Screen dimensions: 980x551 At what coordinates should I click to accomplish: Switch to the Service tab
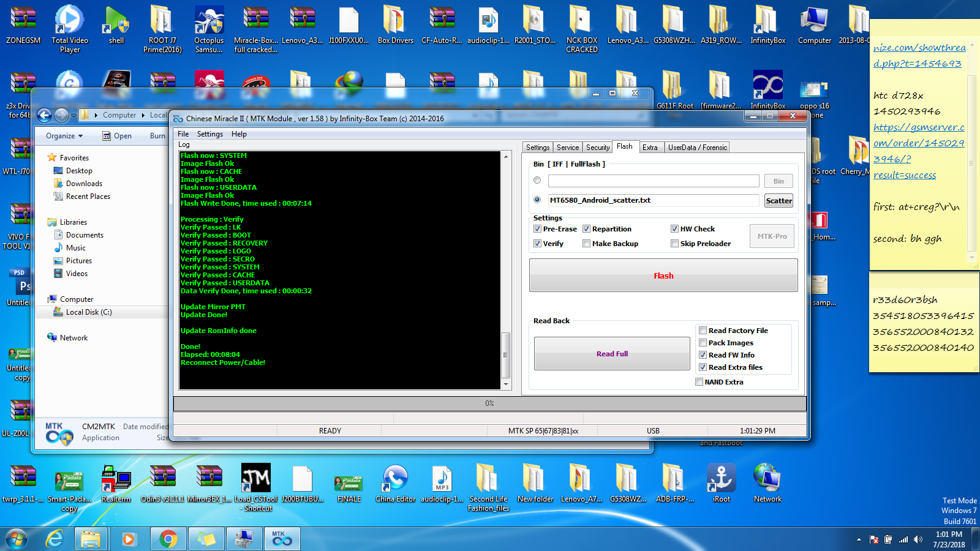pos(568,148)
